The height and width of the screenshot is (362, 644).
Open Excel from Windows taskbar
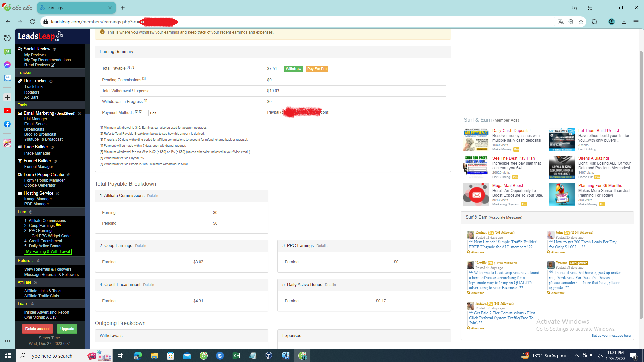click(236, 356)
